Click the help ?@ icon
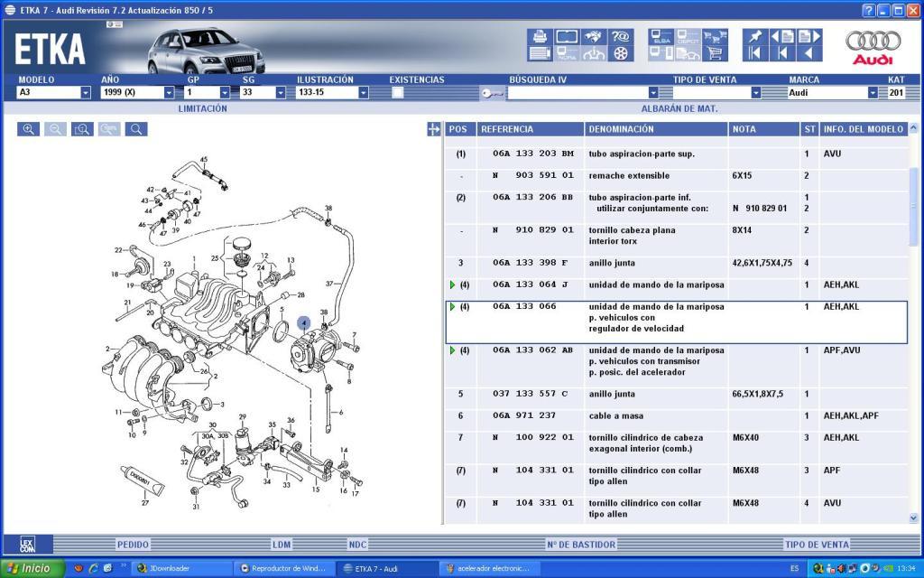This screenshot has height=578, width=924. (621, 36)
